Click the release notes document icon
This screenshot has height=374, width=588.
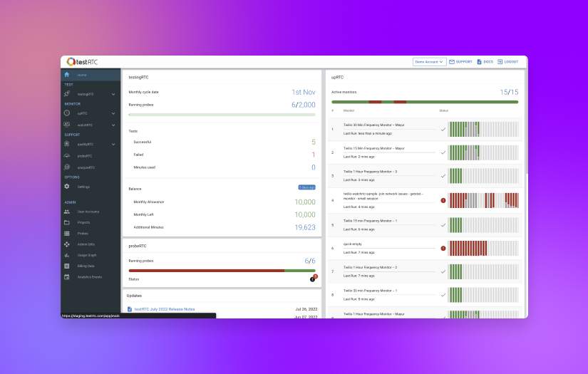click(130, 309)
